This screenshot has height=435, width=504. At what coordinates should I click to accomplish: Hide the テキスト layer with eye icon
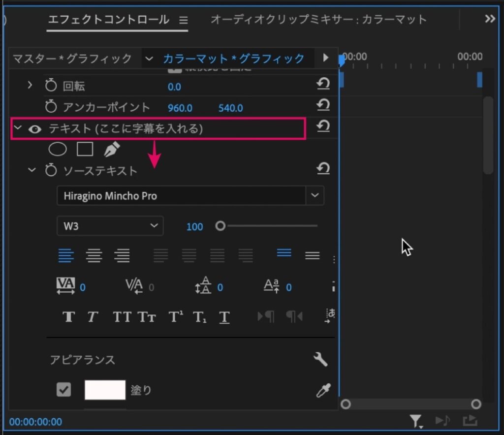(x=35, y=129)
